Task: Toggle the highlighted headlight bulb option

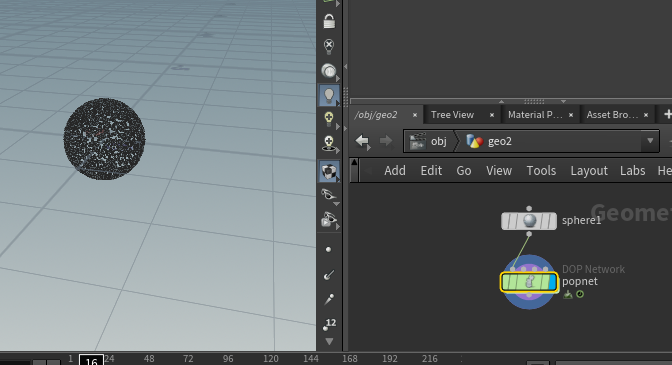Action: click(x=329, y=95)
